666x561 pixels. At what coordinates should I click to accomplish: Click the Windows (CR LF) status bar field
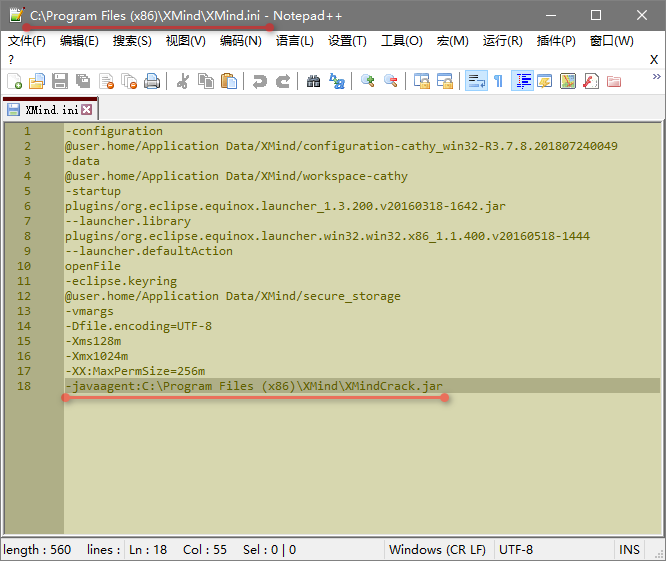pos(437,550)
